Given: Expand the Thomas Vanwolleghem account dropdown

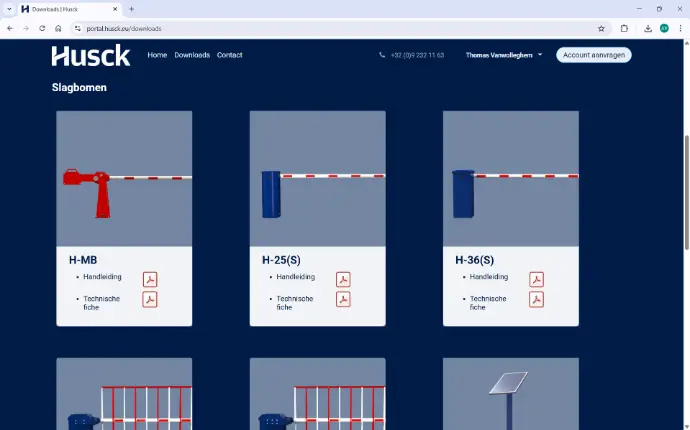Looking at the screenshot, I should point(504,55).
